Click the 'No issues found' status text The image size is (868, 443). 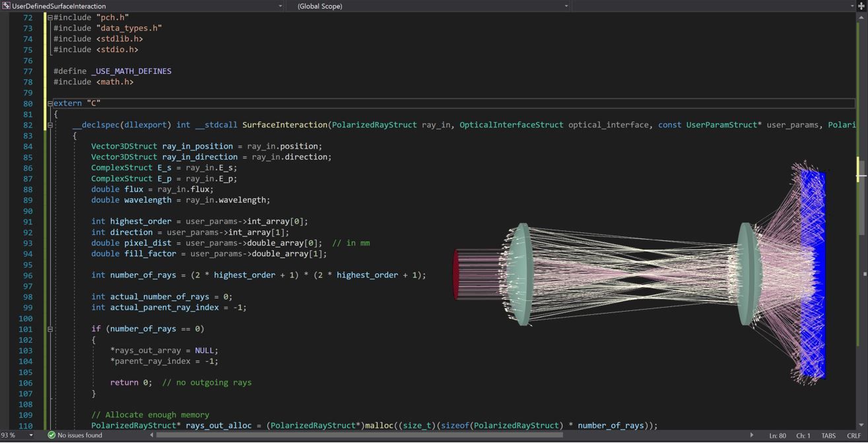[80, 436]
